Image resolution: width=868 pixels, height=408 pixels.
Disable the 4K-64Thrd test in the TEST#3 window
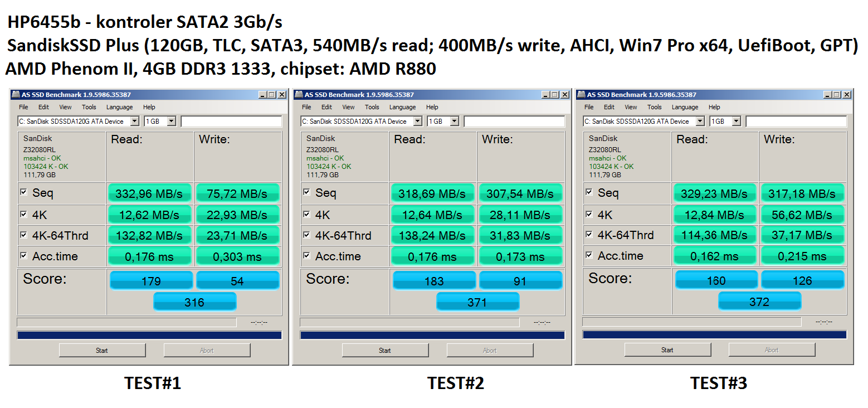589,234
